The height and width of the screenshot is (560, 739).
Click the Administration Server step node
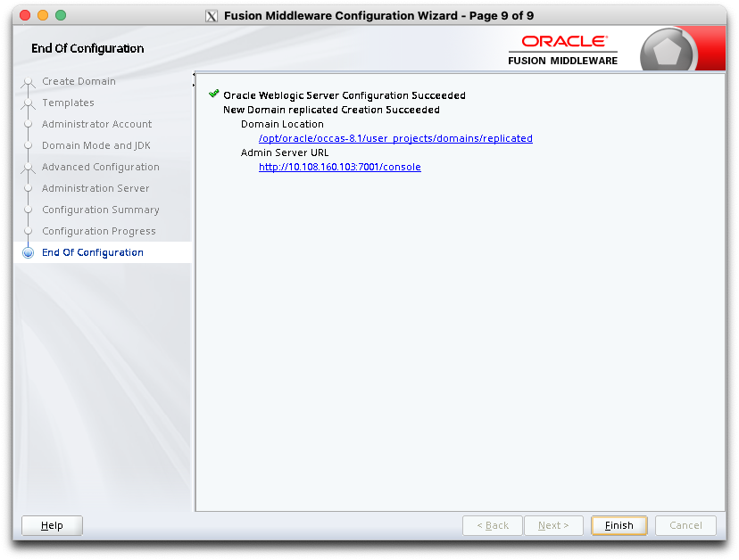[29, 188]
